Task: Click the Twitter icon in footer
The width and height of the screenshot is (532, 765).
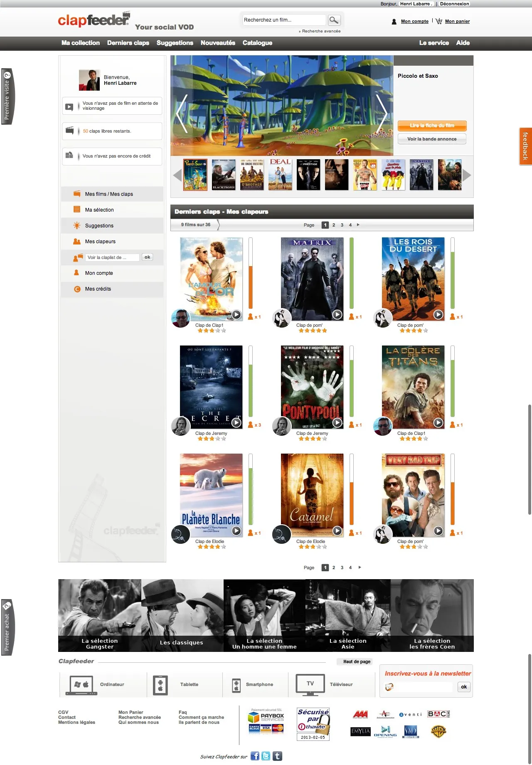Action: click(x=266, y=756)
